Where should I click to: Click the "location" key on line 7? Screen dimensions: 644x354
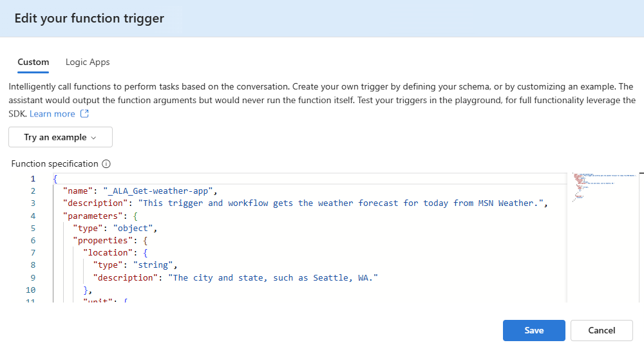pos(108,253)
